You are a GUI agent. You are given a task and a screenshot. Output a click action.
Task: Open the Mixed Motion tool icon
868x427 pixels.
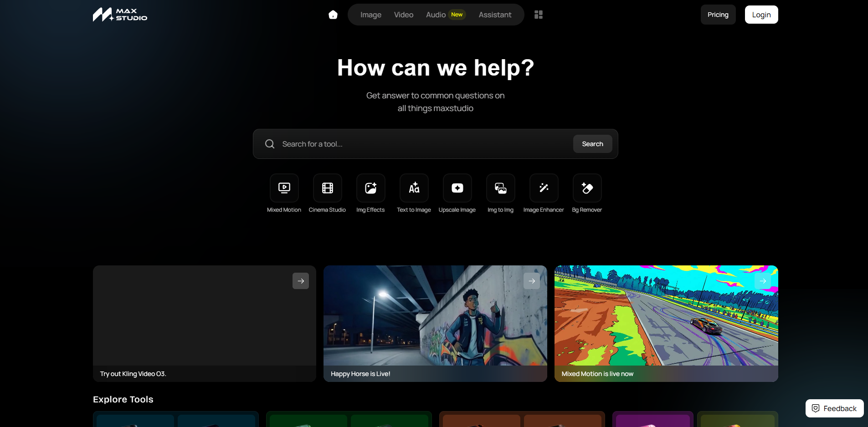[x=284, y=188]
